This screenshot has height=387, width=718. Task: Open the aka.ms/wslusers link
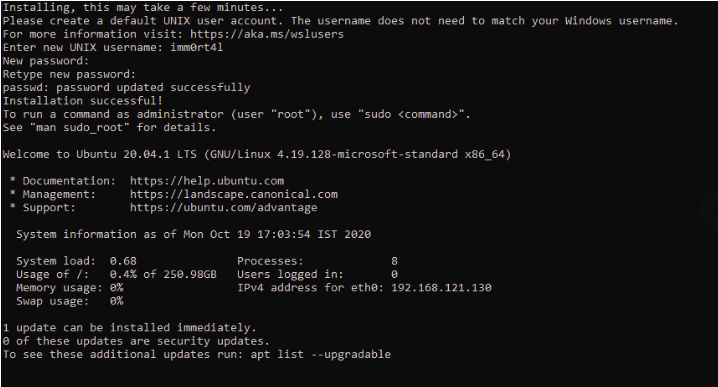pos(267,34)
